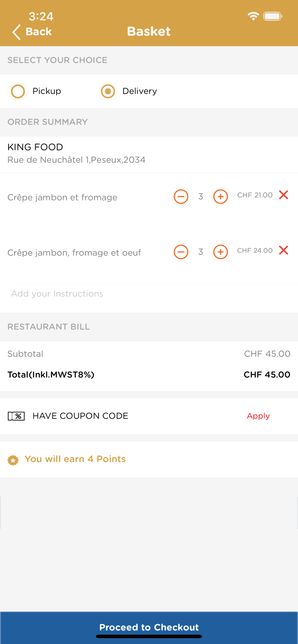
Task: Tap the Wi-Fi status icon
Action: 253,16
